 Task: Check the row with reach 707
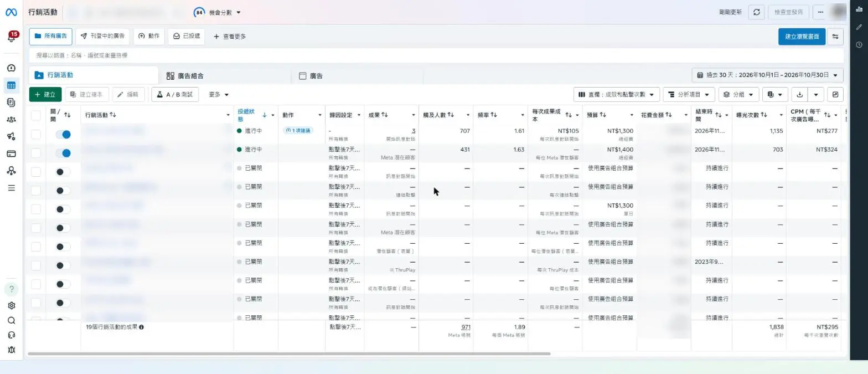tap(36, 134)
